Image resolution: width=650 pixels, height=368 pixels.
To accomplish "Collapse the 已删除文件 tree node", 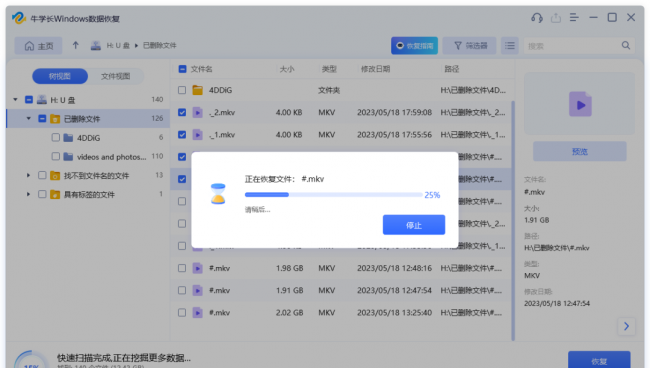I will pyautogui.click(x=29, y=119).
